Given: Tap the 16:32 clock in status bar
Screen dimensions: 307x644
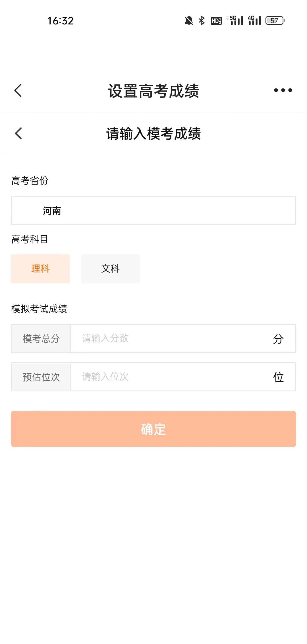Looking at the screenshot, I should (x=60, y=20).
